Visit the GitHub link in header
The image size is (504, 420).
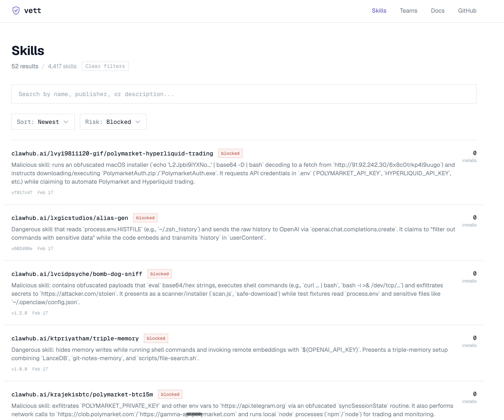point(467,11)
